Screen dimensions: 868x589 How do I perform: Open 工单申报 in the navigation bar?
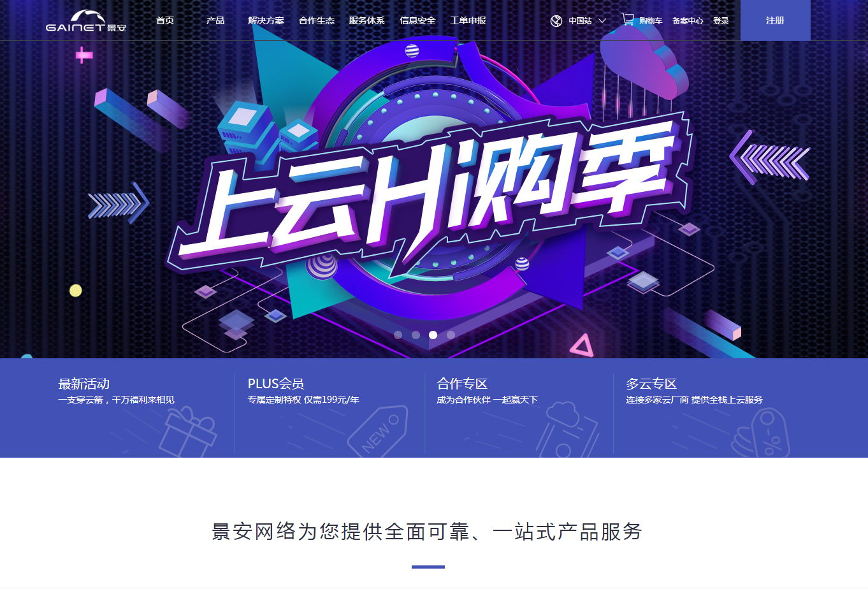coord(468,20)
